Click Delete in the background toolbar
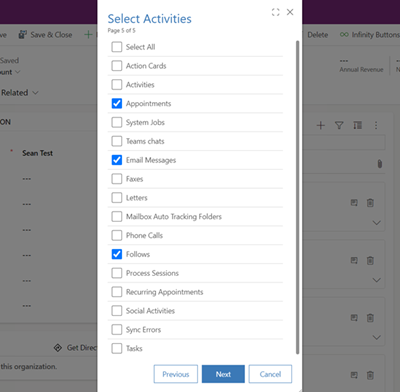 pos(318,35)
